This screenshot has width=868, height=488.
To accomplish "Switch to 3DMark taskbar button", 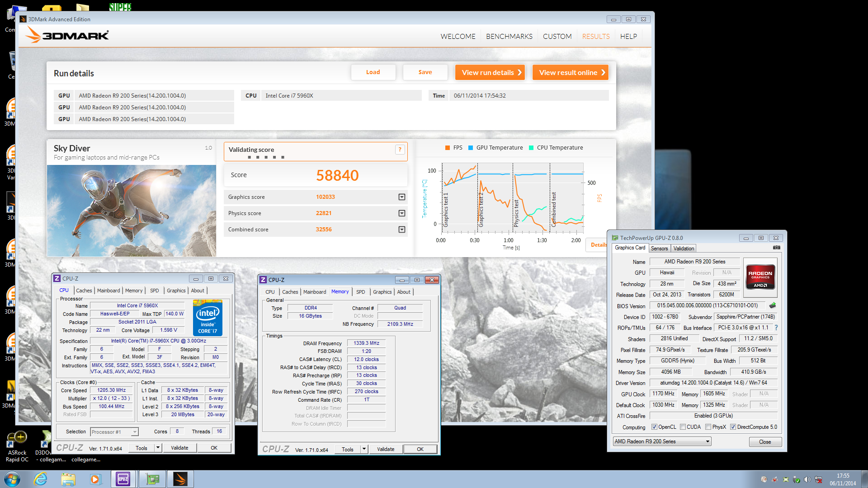I will pyautogui.click(x=180, y=479).
